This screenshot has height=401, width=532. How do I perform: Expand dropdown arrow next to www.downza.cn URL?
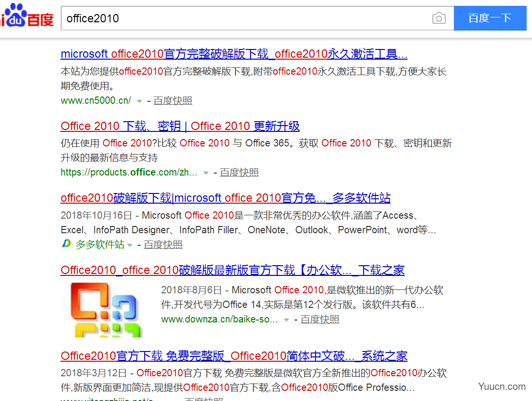pyautogui.click(x=286, y=320)
